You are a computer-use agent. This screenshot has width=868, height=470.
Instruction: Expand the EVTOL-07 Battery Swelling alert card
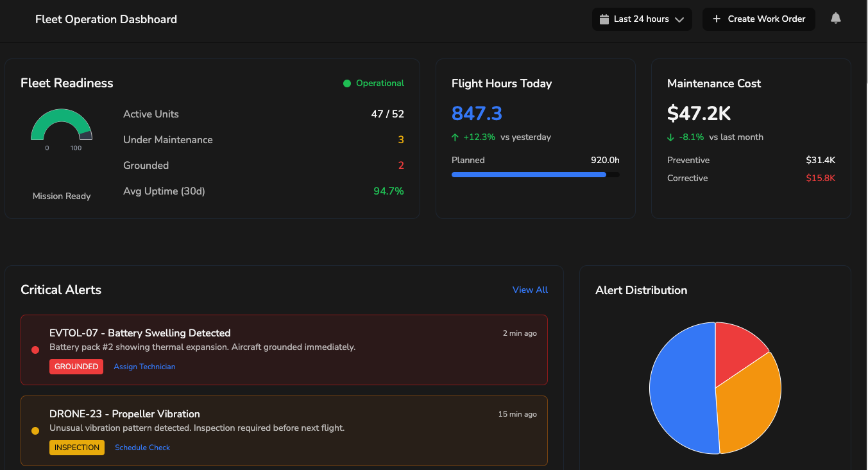[x=284, y=350]
